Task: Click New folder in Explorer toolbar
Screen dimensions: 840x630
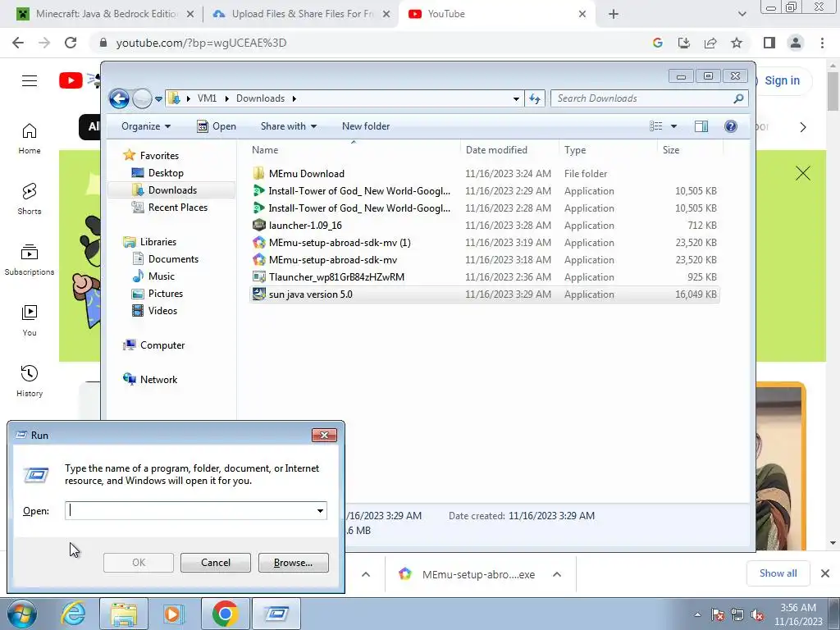Action: (x=366, y=126)
